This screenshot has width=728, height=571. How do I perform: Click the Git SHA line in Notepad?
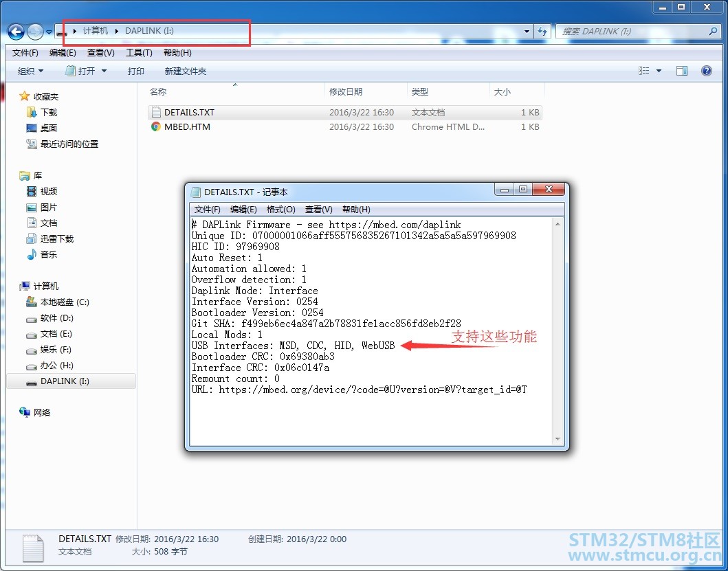coord(326,324)
